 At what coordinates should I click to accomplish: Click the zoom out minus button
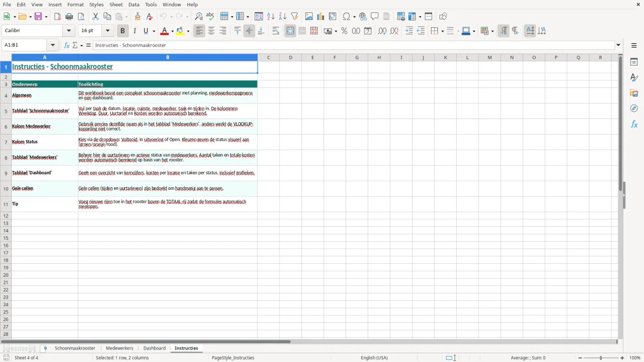[x=580, y=358]
